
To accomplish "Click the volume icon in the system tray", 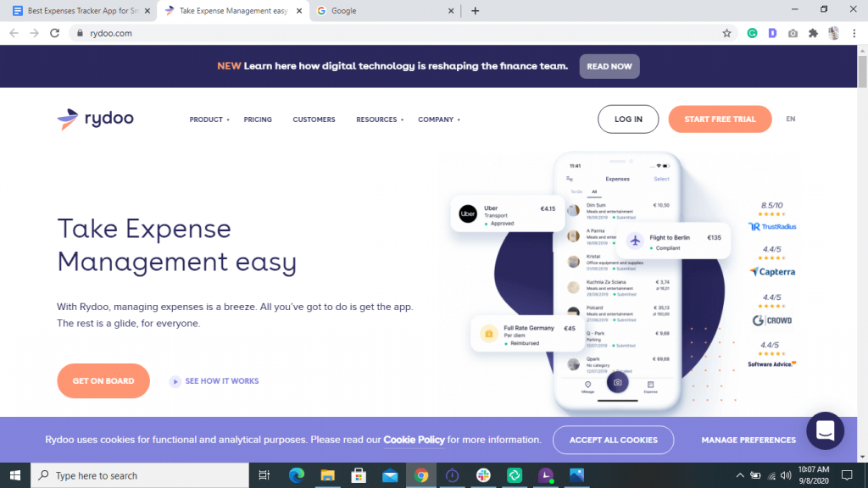I will click(786, 475).
